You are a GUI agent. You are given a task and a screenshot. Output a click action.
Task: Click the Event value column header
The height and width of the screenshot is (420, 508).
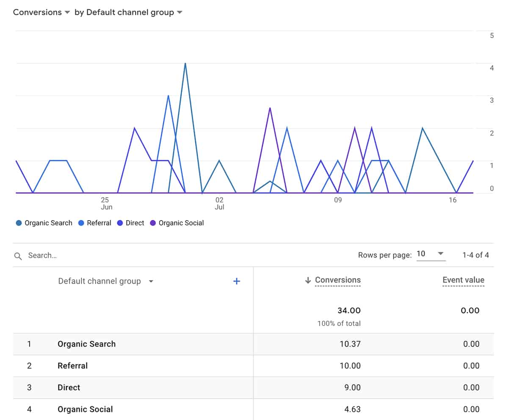click(x=463, y=280)
